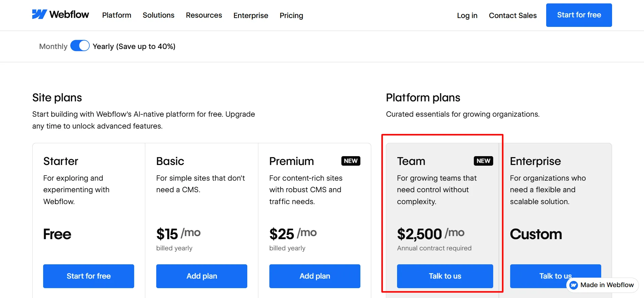Click Talk to us under Enterprise plan
This screenshot has width=644, height=298.
click(x=555, y=276)
